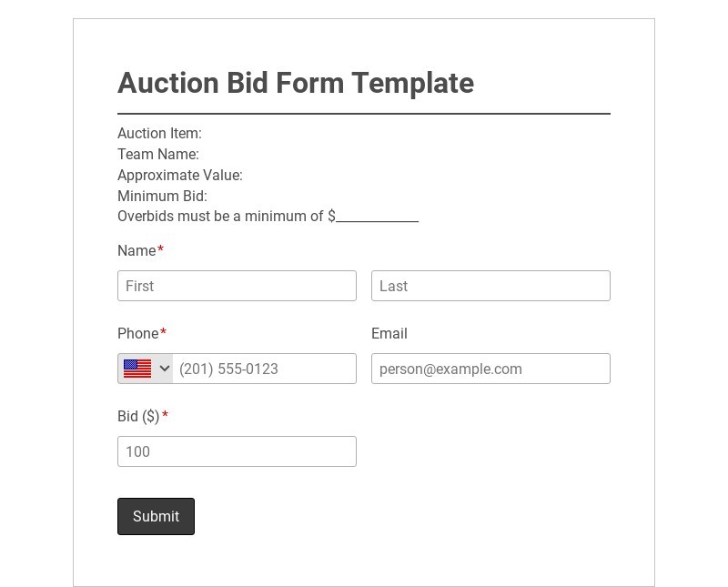Click the Minimum Bid text line
The height and width of the screenshot is (587, 728).
click(x=162, y=196)
